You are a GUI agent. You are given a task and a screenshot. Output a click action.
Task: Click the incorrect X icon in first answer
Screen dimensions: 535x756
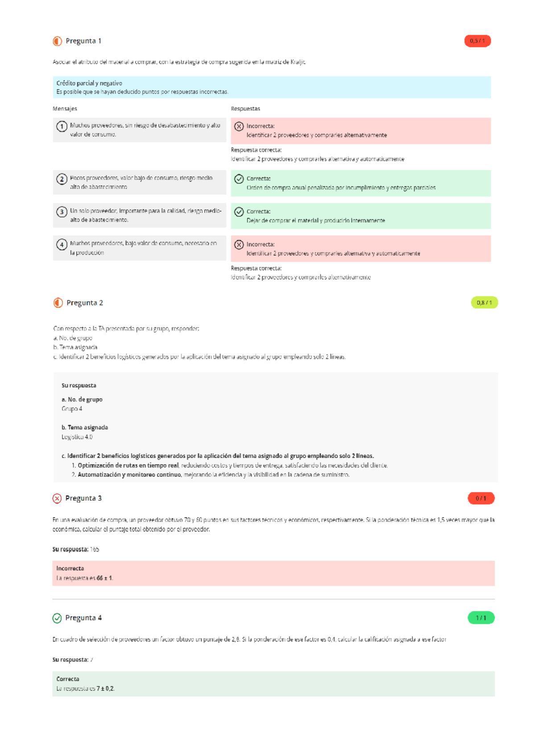point(239,127)
